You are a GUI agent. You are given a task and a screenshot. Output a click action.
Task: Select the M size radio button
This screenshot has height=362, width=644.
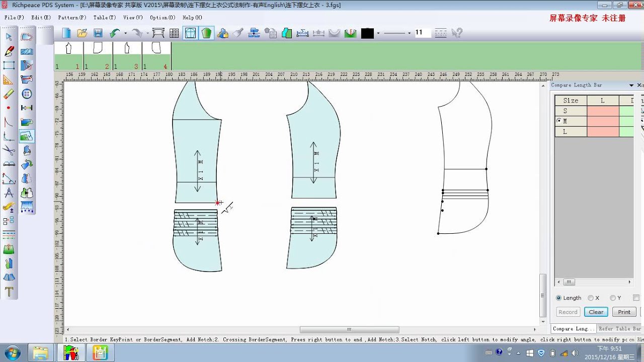click(x=559, y=121)
